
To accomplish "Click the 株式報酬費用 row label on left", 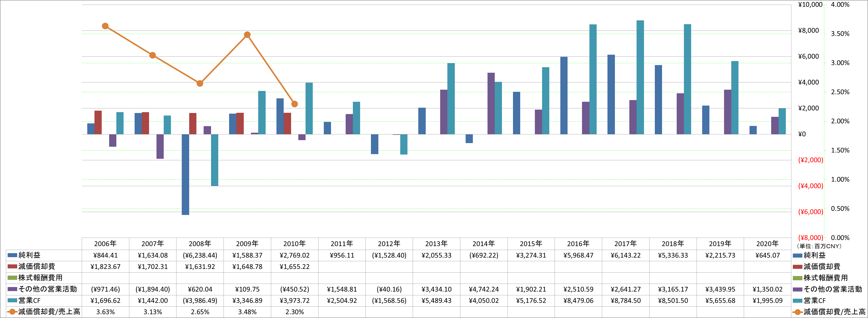I will pos(40,278).
